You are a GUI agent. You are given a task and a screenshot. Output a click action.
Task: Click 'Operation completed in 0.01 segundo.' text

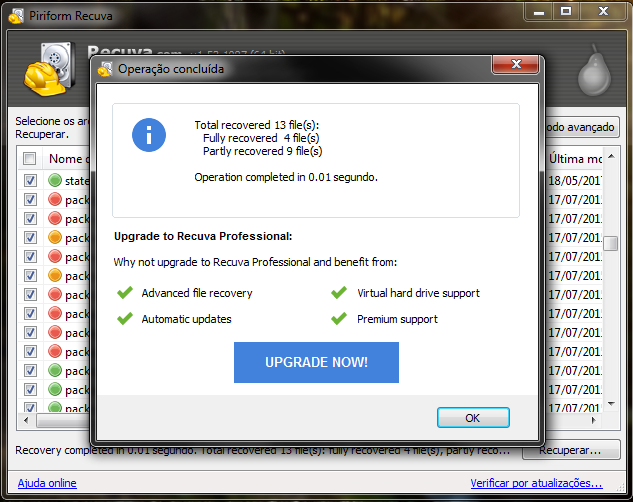pyautogui.click(x=286, y=177)
